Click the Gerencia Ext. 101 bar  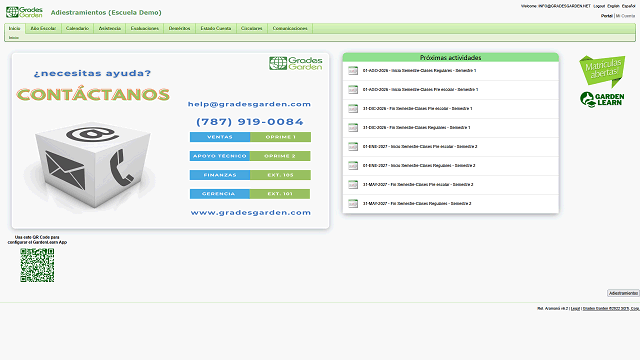(250, 194)
